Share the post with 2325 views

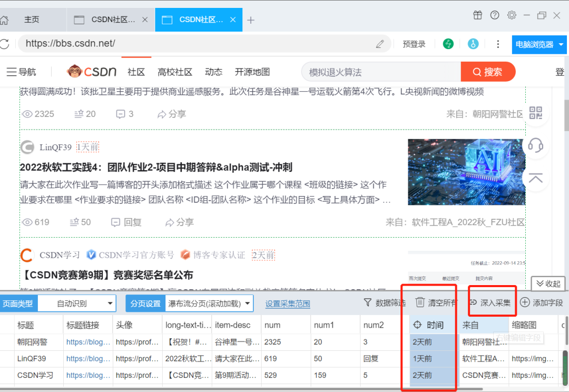click(x=172, y=114)
